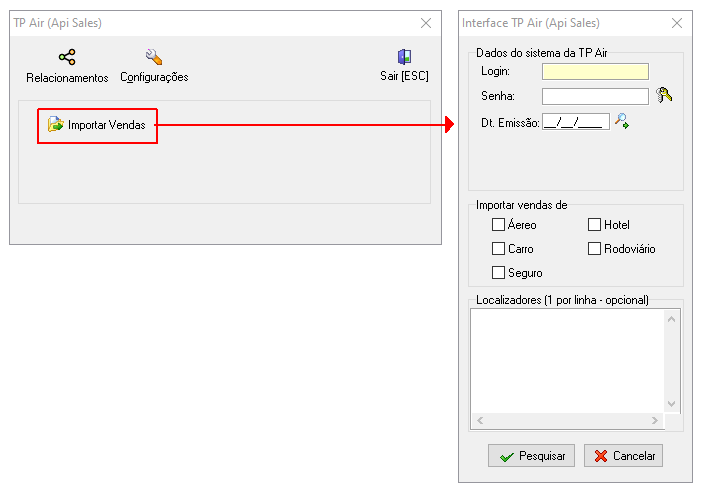Screen dimensions: 704x492
Task: Close the Interface TP Air window
Action: pyautogui.click(x=677, y=23)
